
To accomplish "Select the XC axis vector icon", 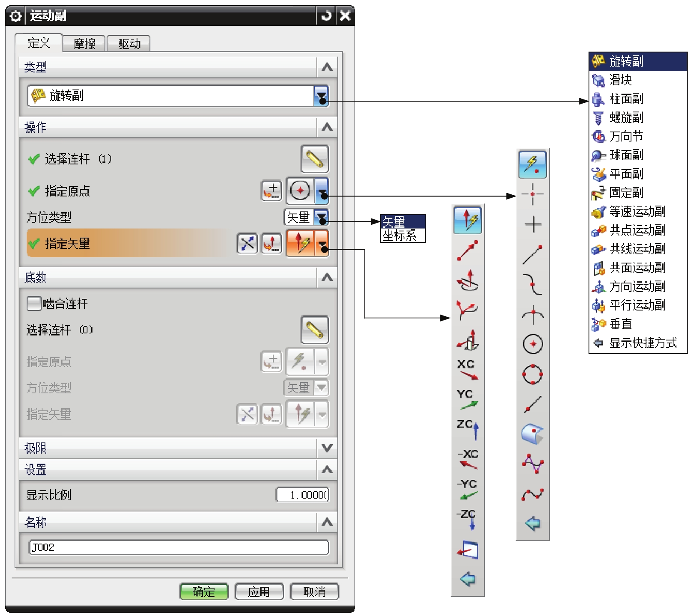I will tap(467, 370).
